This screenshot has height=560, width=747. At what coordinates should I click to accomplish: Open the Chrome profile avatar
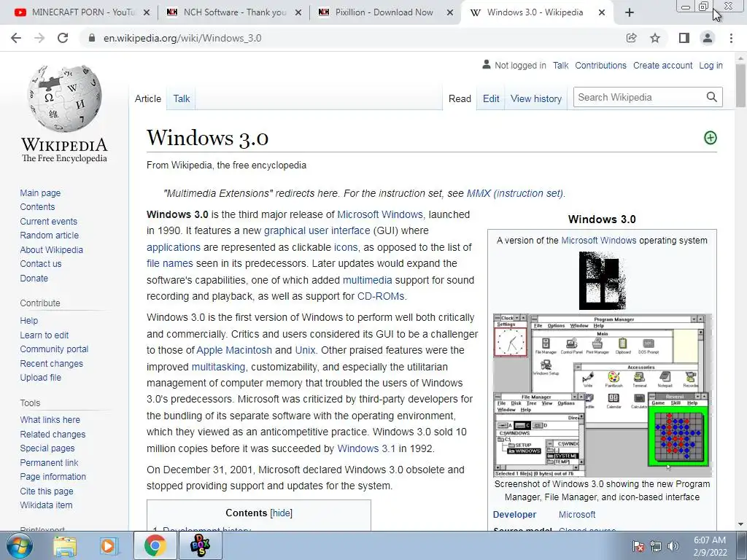[708, 38]
